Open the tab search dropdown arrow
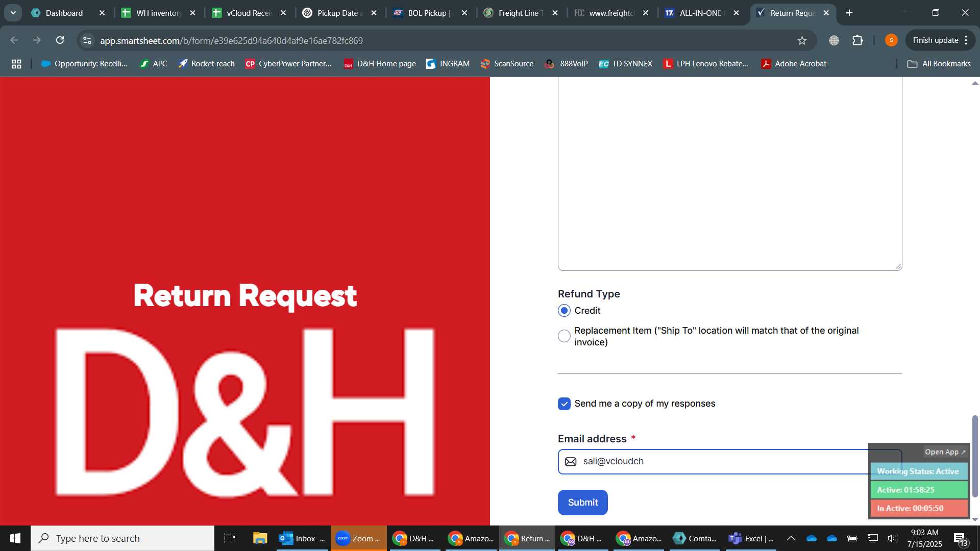The width and height of the screenshot is (980, 551). 13,13
